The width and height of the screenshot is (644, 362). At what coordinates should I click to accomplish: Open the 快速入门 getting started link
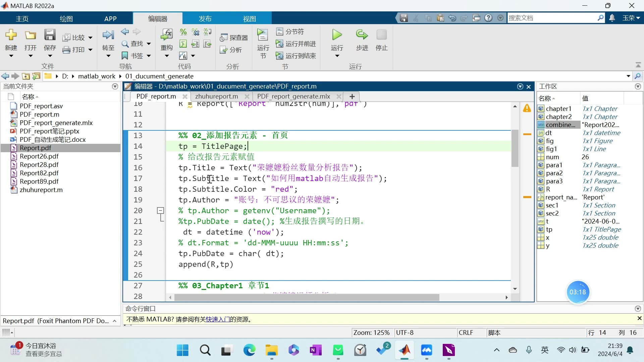click(x=218, y=319)
